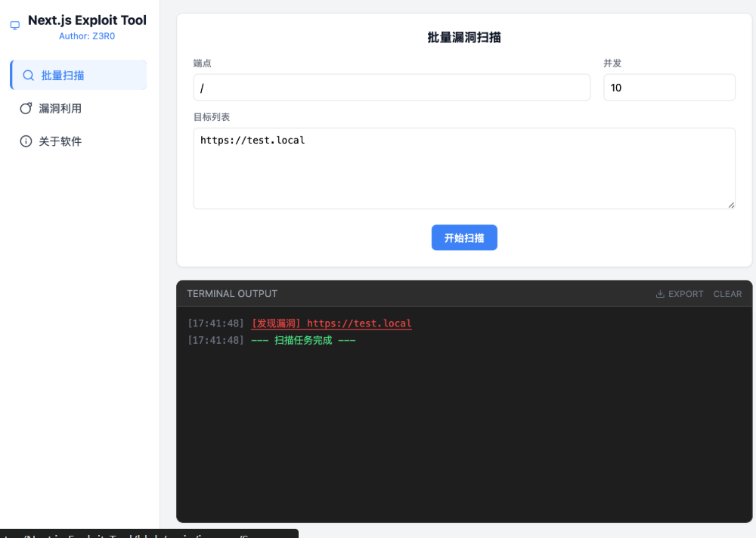Export the terminal output

click(x=680, y=294)
